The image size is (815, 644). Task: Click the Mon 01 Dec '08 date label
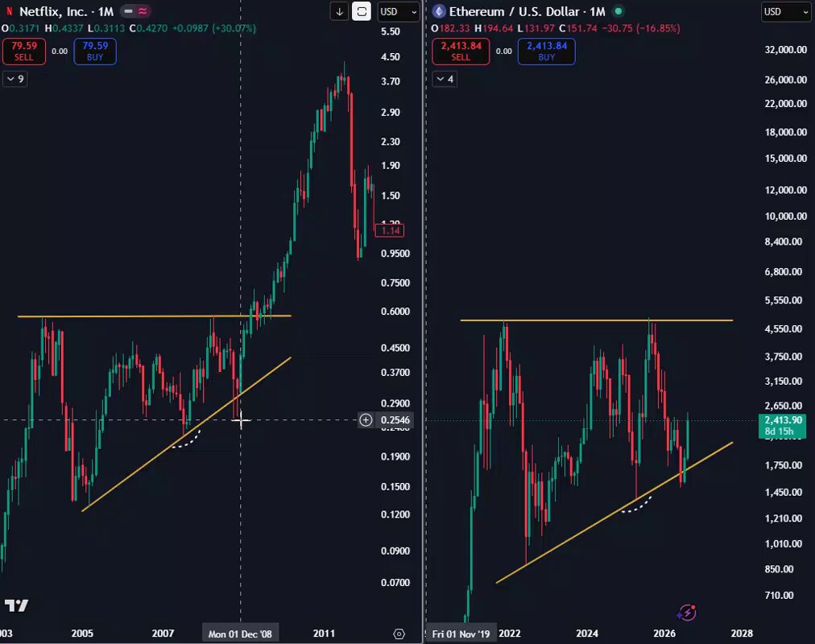pos(240,634)
